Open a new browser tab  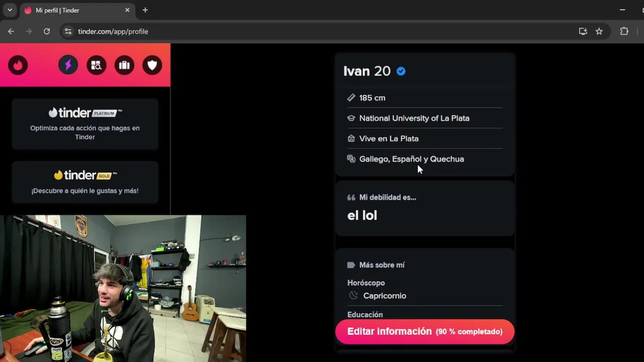pos(145,10)
